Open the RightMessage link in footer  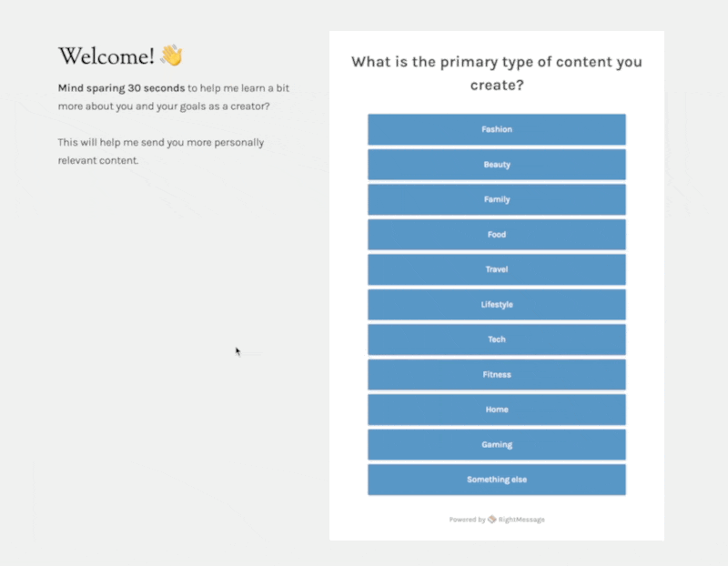click(x=521, y=520)
